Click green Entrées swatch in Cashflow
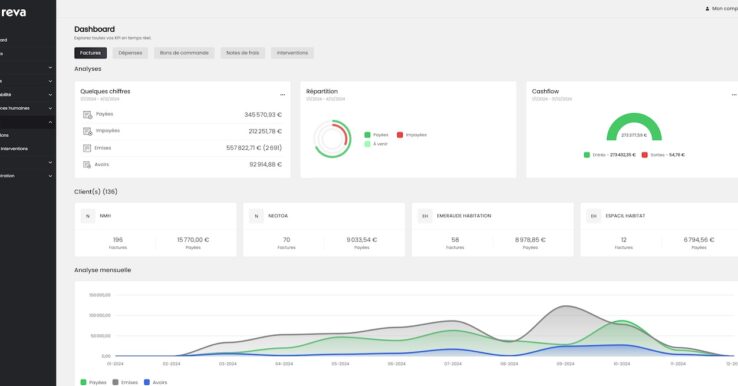 click(x=586, y=155)
